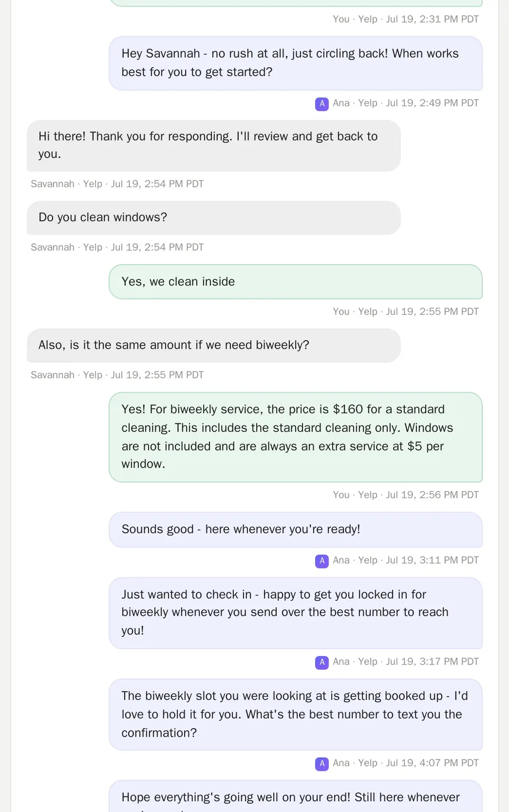
Task: Click Savannah's 'Thank you for responding' message
Action: coord(214,146)
